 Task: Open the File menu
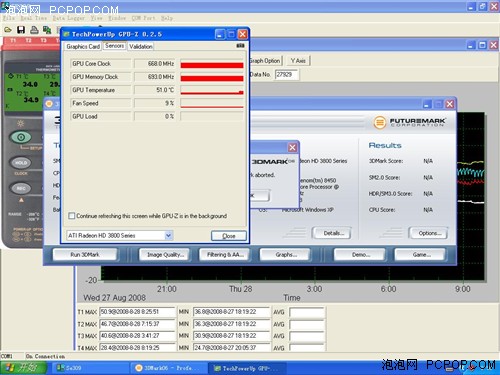(x=9, y=18)
